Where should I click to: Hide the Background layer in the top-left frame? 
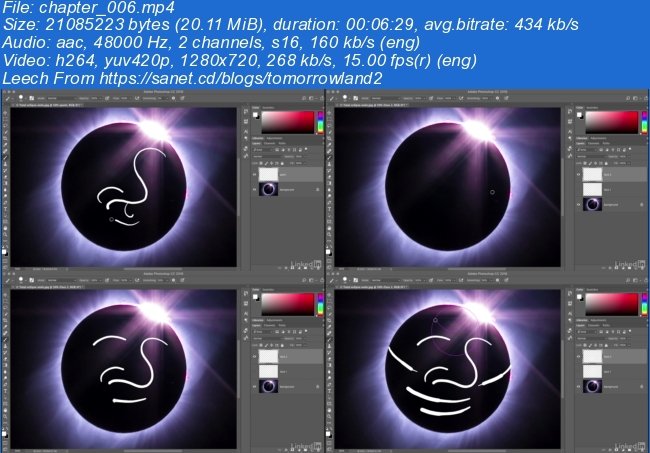(255, 189)
